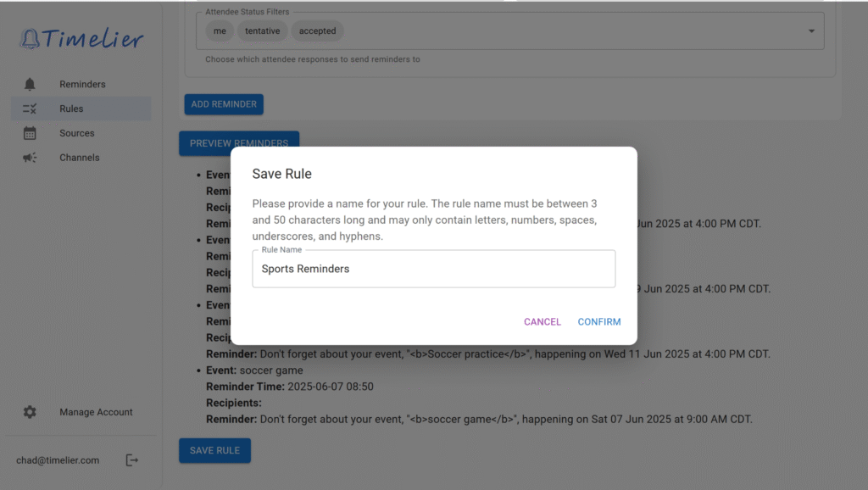Open the Manage Account link
Viewport: 868px width, 490px height.
click(96, 412)
